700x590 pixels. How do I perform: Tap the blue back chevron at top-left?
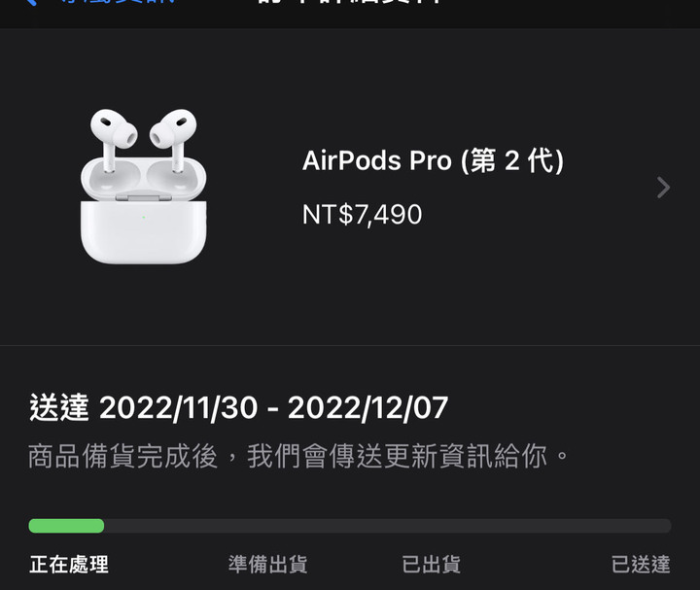(x=30, y=2)
